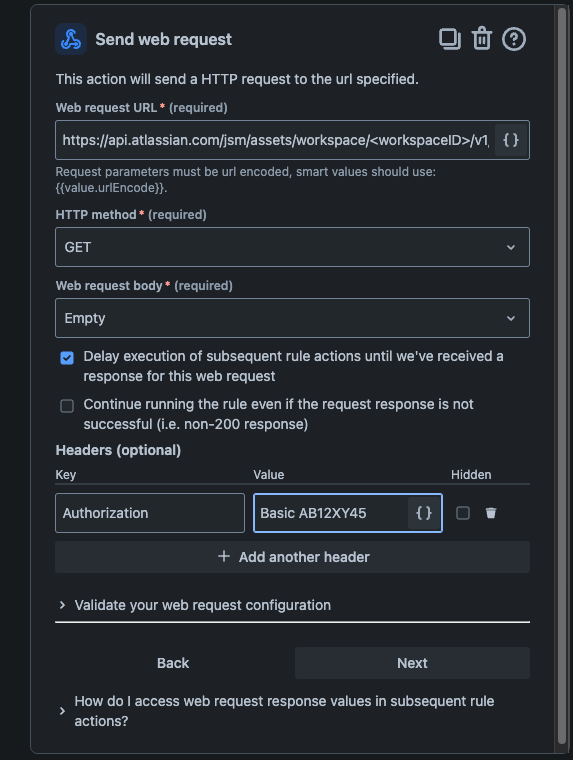Screen dimensions: 573x760
Task: Duplicate this action with the copy icon
Action: pos(449,39)
